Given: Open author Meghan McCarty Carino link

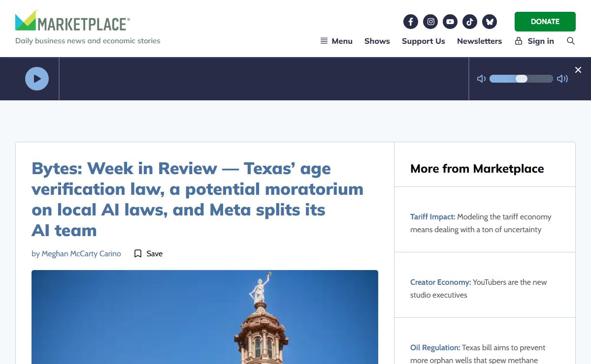Looking at the screenshot, I should coord(81,254).
